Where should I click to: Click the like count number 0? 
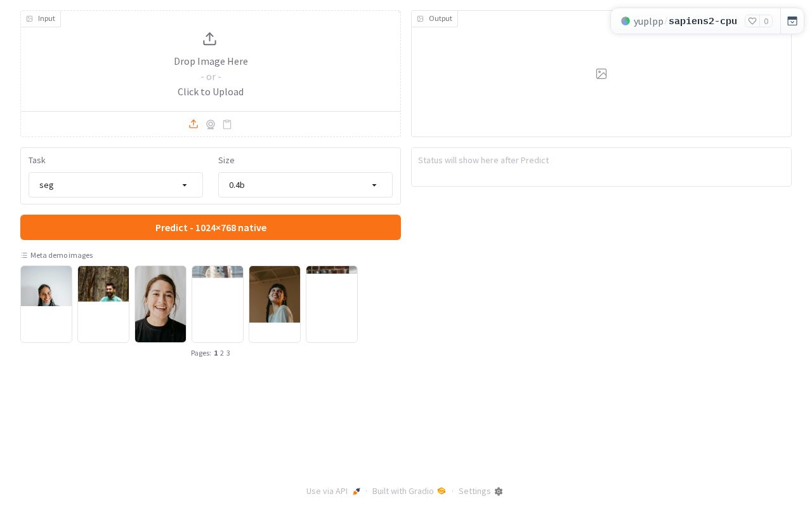tap(766, 21)
